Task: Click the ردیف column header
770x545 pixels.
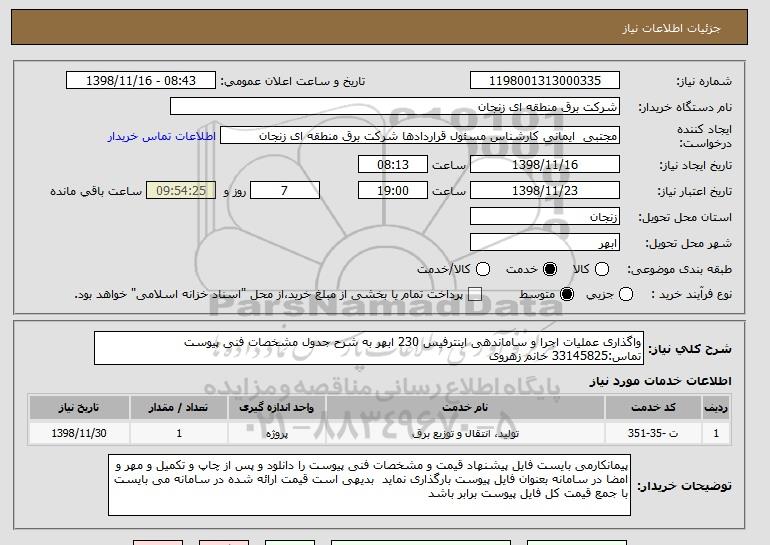Action: (x=716, y=408)
